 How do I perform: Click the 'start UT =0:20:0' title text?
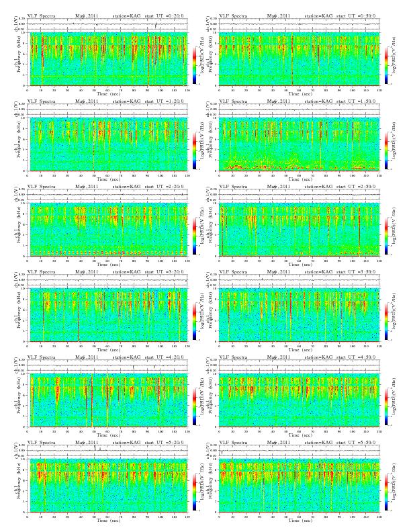point(165,15)
